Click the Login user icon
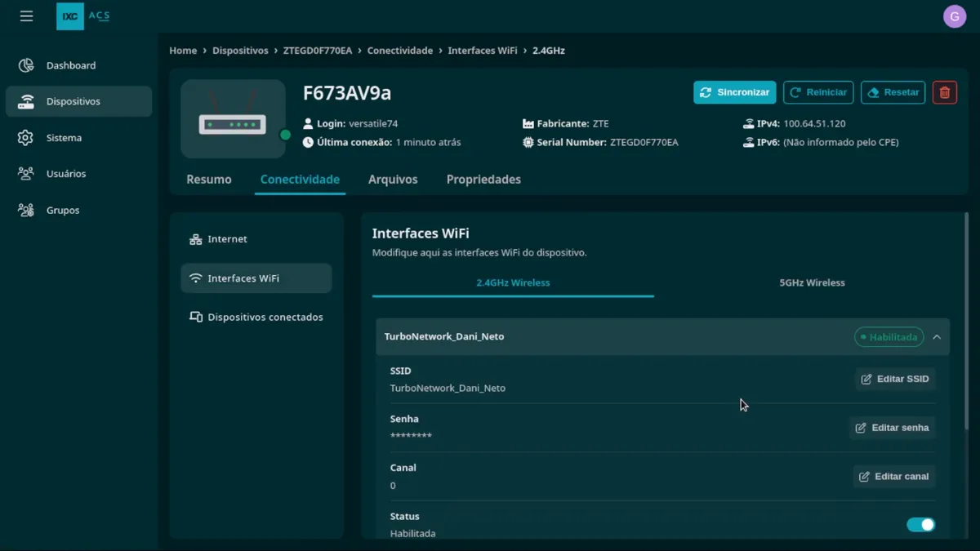Image resolution: width=980 pixels, height=551 pixels. click(x=308, y=124)
